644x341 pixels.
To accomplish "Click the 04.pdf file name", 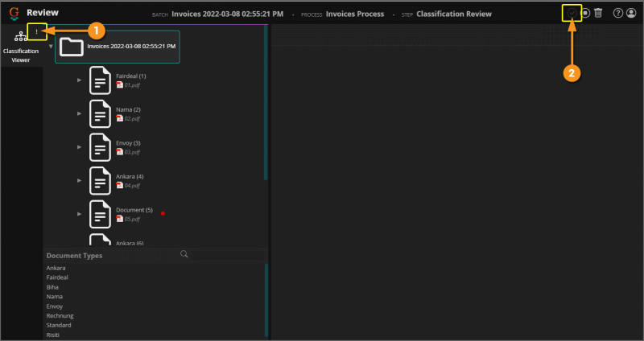I will (x=132, y=186).
